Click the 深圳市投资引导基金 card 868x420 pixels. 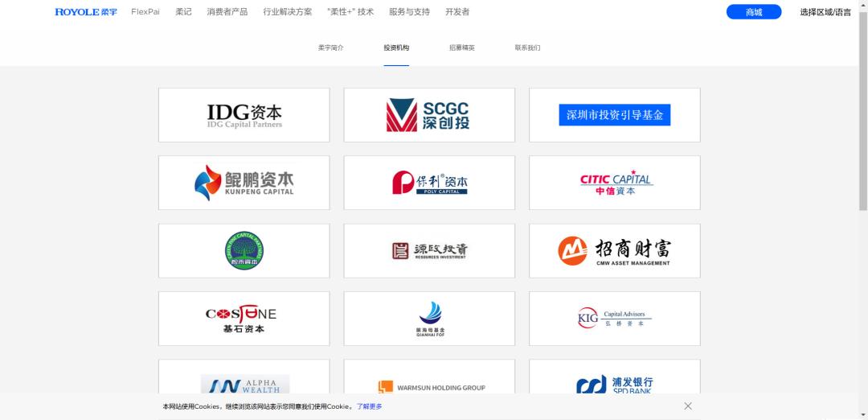(615, 115)
